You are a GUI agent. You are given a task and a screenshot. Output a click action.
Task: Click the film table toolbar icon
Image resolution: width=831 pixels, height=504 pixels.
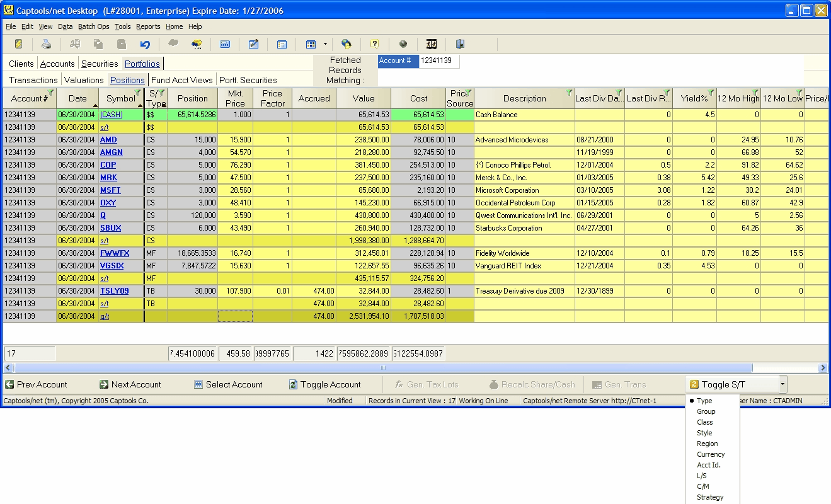click(x=432, y=44)
